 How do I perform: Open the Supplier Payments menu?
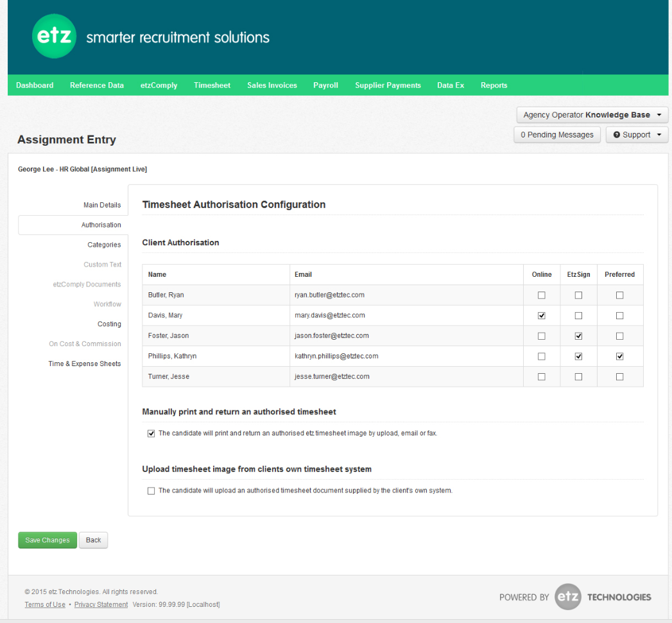point(388,85)
